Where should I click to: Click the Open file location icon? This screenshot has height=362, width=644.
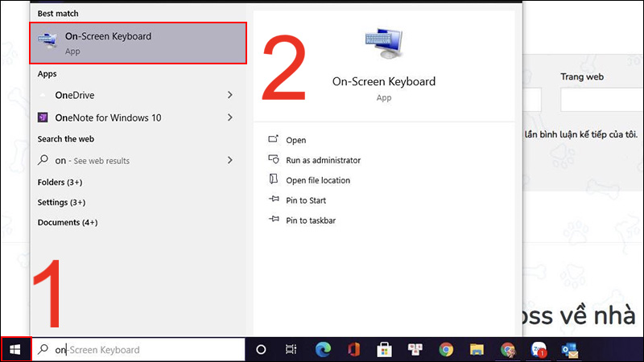click(274, 179)
